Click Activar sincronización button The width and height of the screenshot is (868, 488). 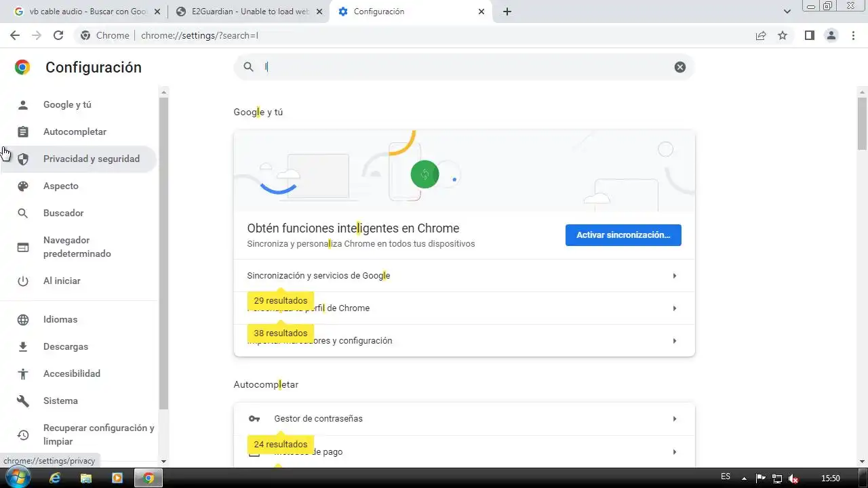(x=623, y=235)
